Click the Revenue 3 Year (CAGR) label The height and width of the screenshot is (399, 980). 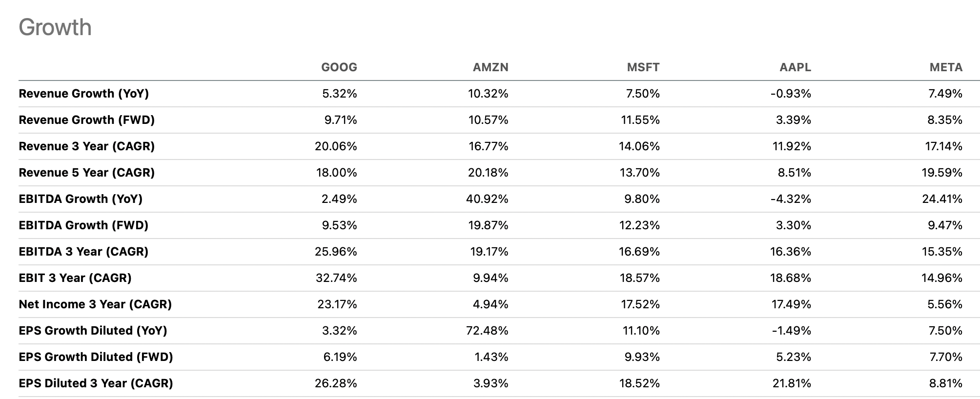pyautogui.click(x=86, y=146)
